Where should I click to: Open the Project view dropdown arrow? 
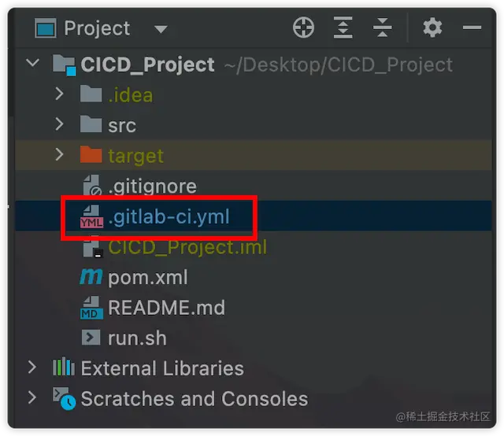pyautogui.click(x=161, y=29)
